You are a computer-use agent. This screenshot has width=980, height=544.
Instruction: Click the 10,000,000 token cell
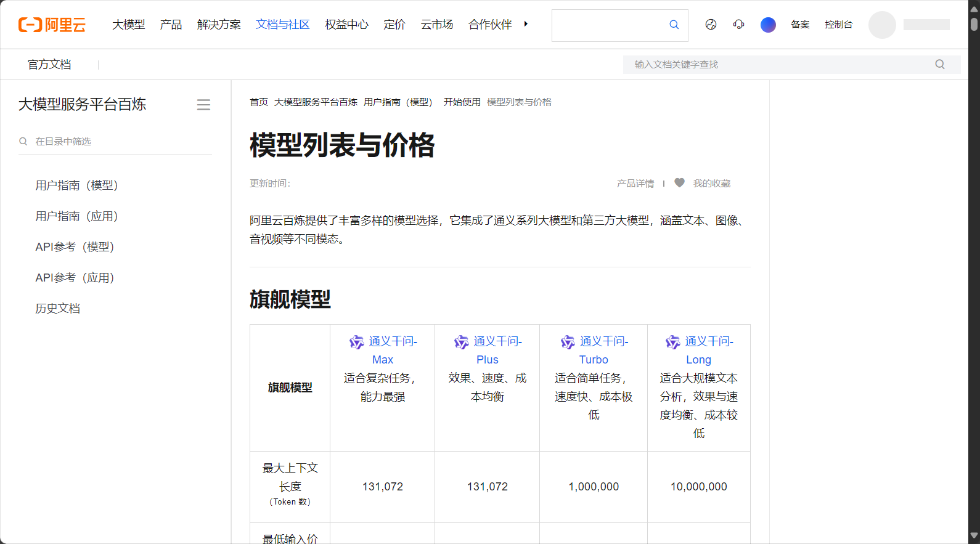pos(699,487)
